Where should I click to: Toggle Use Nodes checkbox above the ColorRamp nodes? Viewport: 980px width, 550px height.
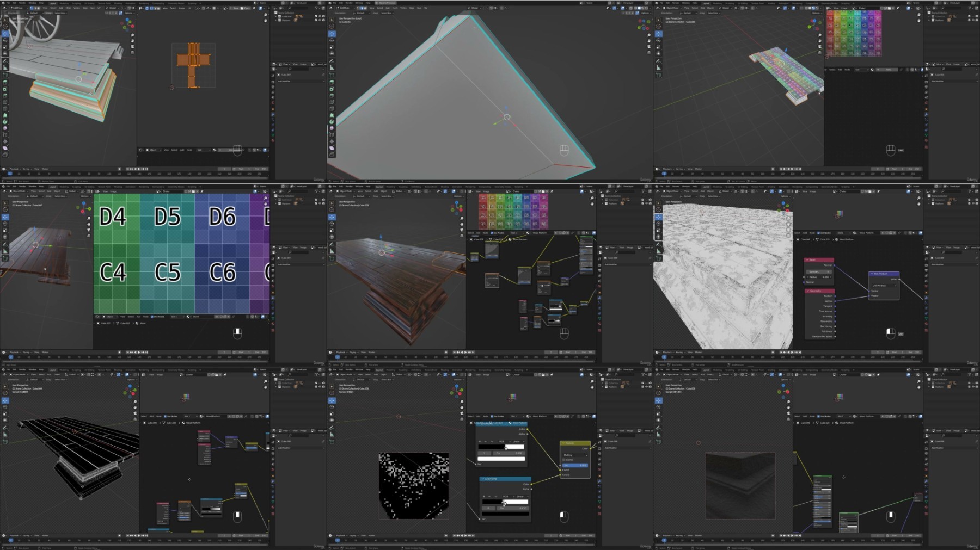(492, 416)
